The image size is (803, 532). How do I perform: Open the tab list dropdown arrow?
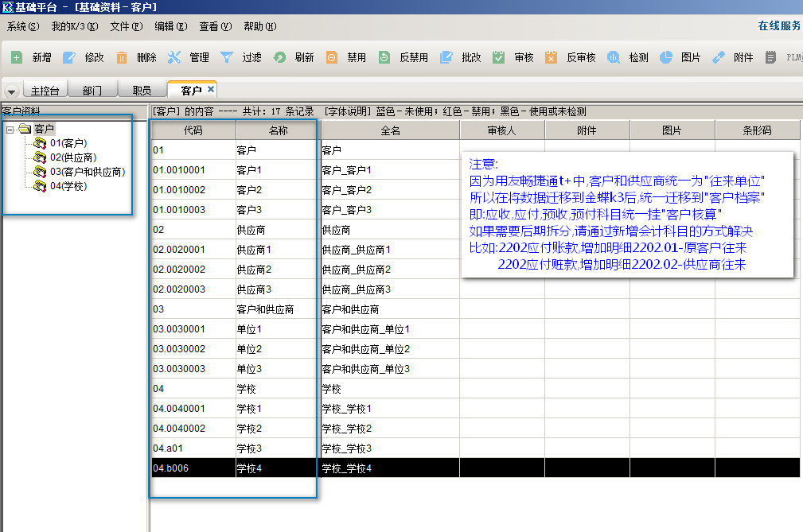click(12, 90)
